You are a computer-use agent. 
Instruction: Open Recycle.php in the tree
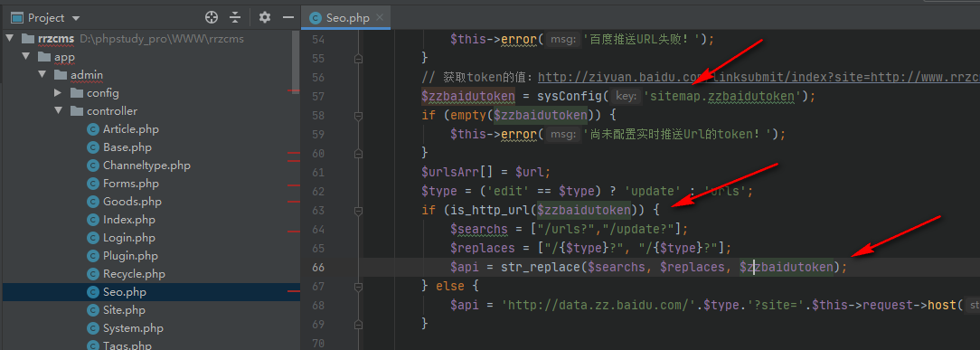[134, 274]
